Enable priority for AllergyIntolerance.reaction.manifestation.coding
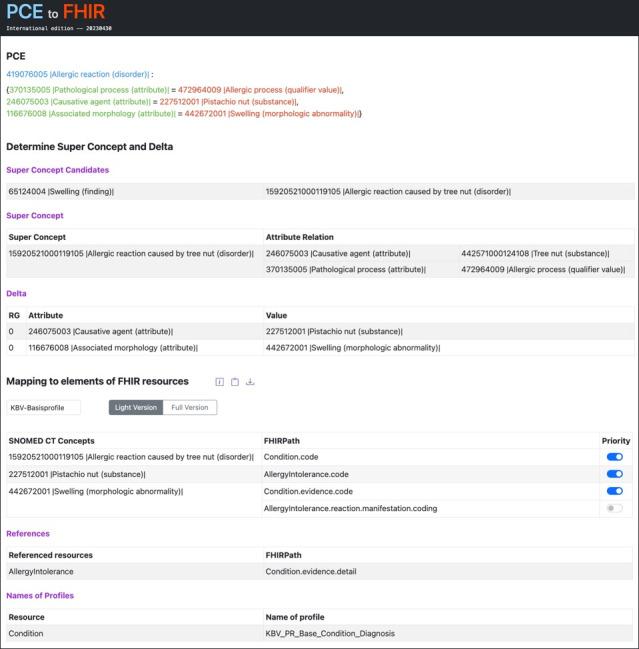This screenshot has width=639, height=649. pyautogui.click(x=614, y=508)
